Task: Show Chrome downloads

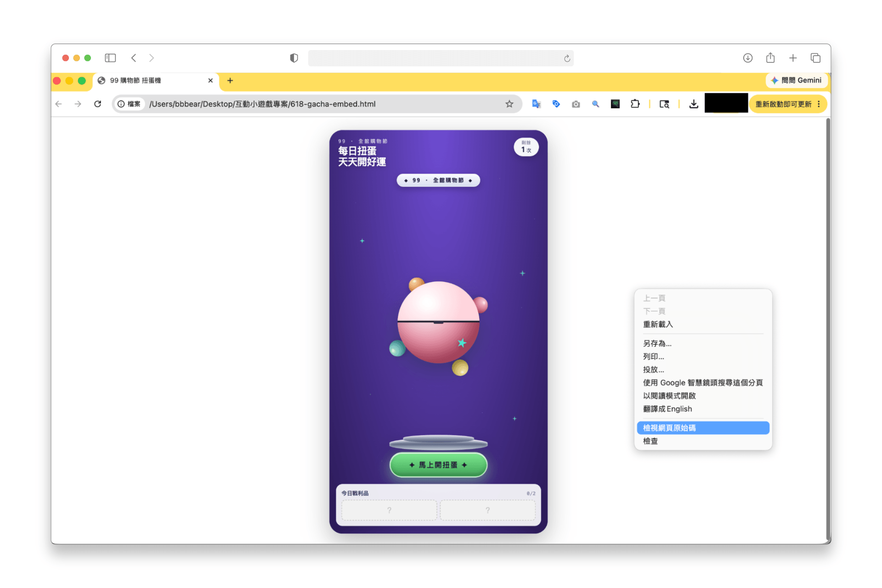Action: pos(694,104)
